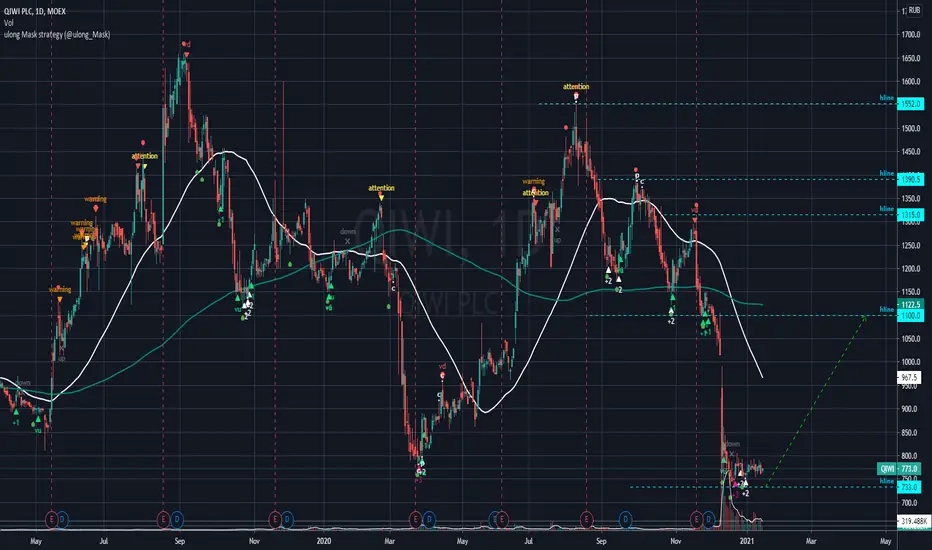Click earnings marker E after Mar 2020
932x550 pixels.
coord(415,520)
